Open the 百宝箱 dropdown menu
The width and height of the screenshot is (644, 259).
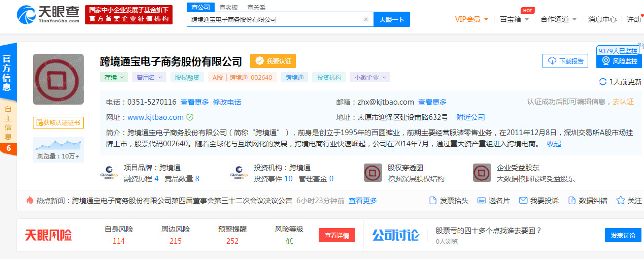(514, 19)
